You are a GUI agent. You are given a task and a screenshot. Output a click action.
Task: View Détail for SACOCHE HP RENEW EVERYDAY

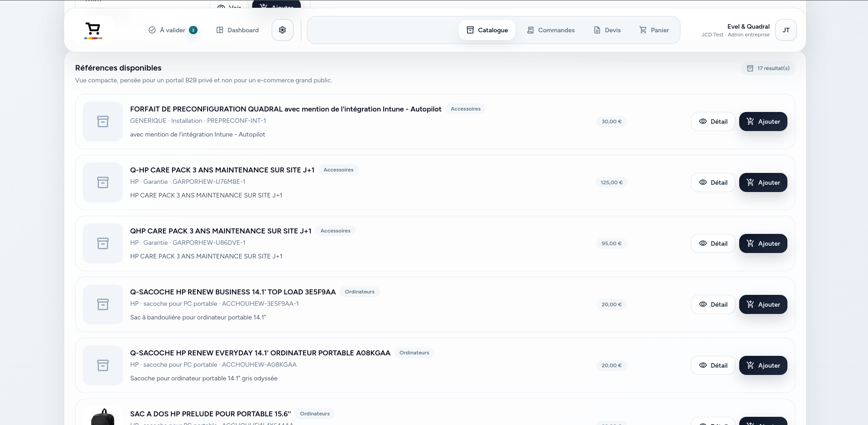713,365
